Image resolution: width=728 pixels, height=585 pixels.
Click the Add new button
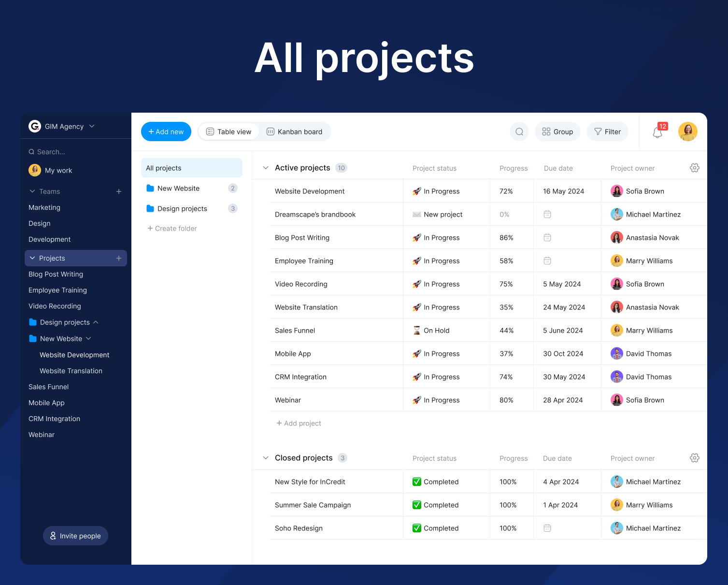[x=166, y=132]
